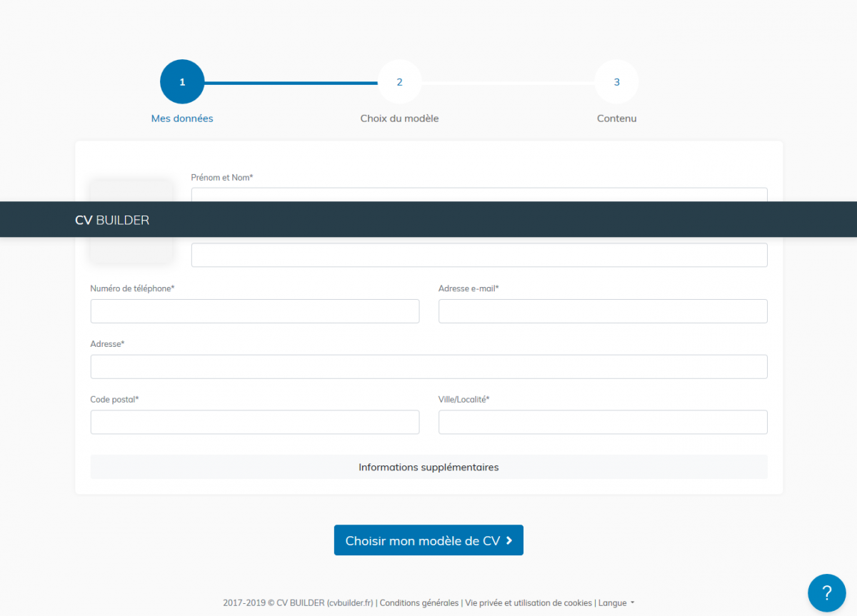Expand the Langue dropdown in footer
The width and height of the screenshot is (857, 616).
pos(616,603)
